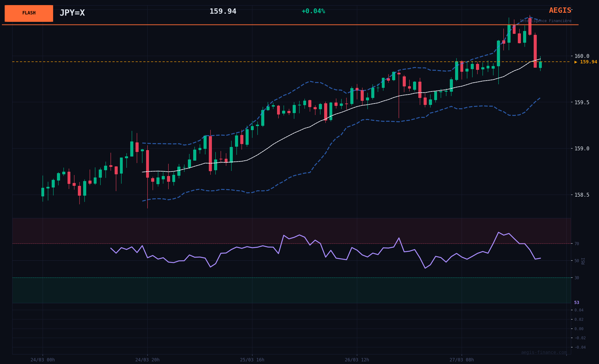Click the 159.94 price in the header
This screenshot has height=364, width=599.
coord(223,12)
